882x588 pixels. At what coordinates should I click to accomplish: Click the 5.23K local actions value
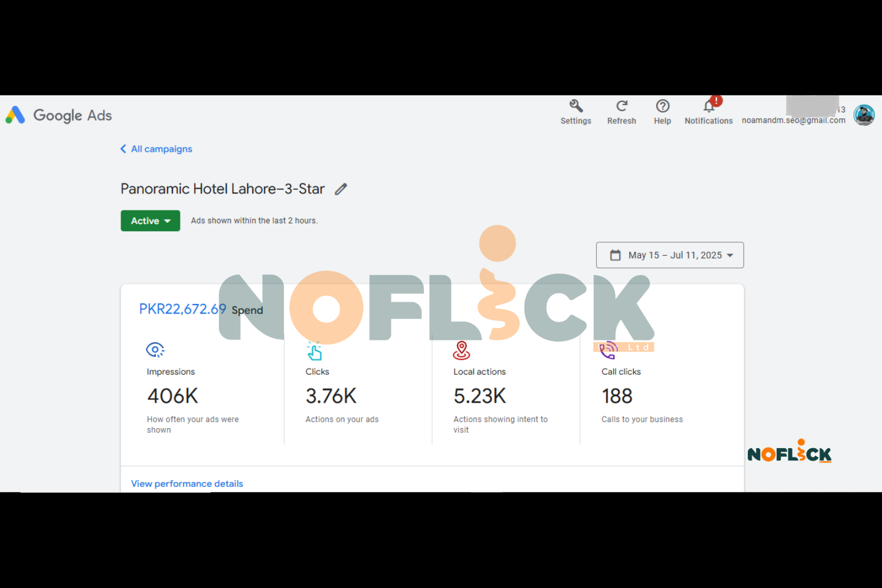tap(480, 396)
